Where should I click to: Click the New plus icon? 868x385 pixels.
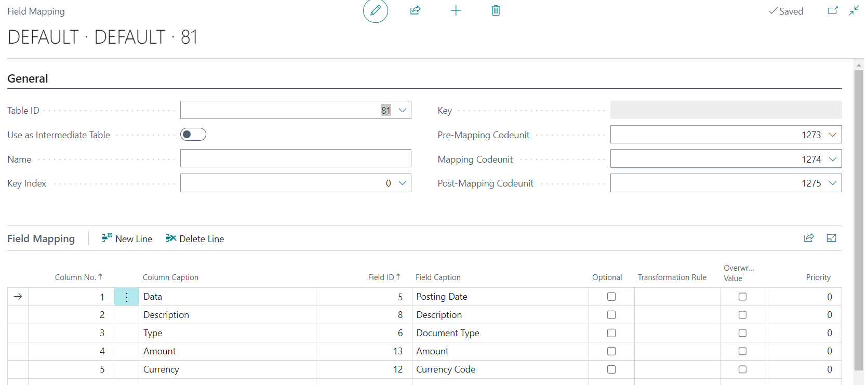[x=456, y=10]
